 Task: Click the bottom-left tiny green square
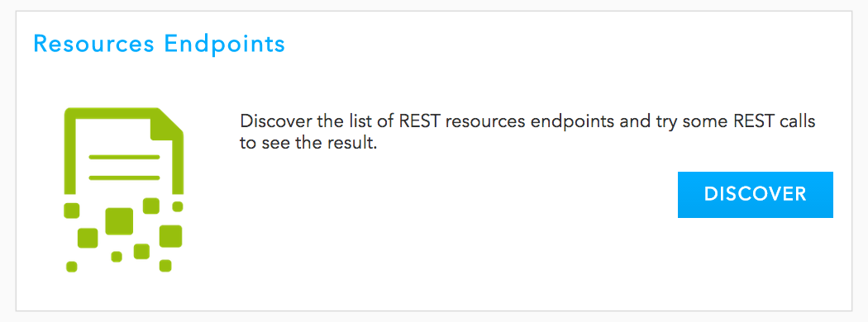71,267
